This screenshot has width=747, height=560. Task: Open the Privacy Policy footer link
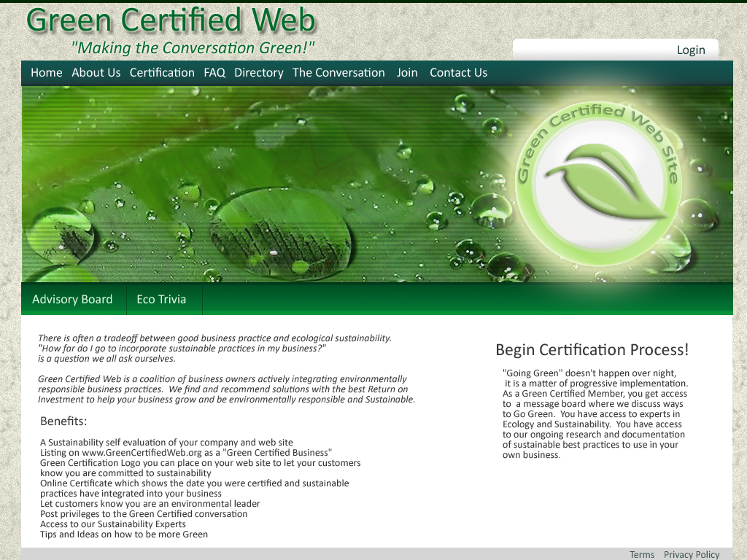click(x=692, y=554)
